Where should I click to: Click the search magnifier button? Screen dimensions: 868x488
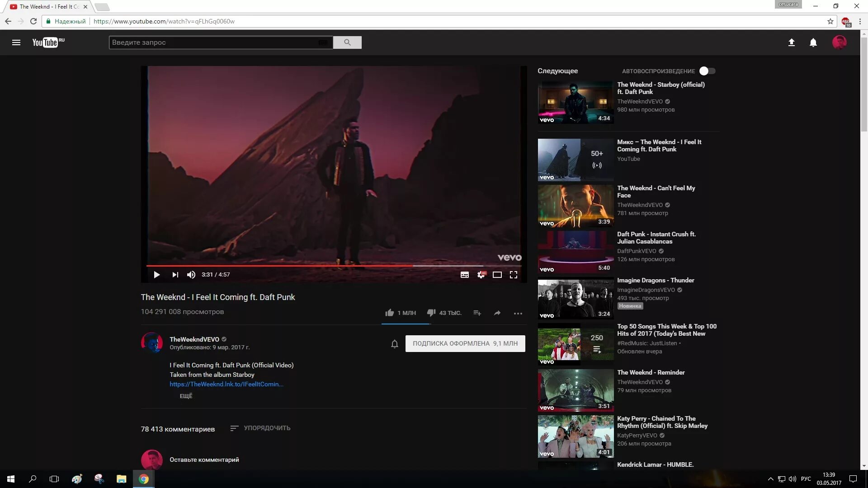(x=347, y=42)
